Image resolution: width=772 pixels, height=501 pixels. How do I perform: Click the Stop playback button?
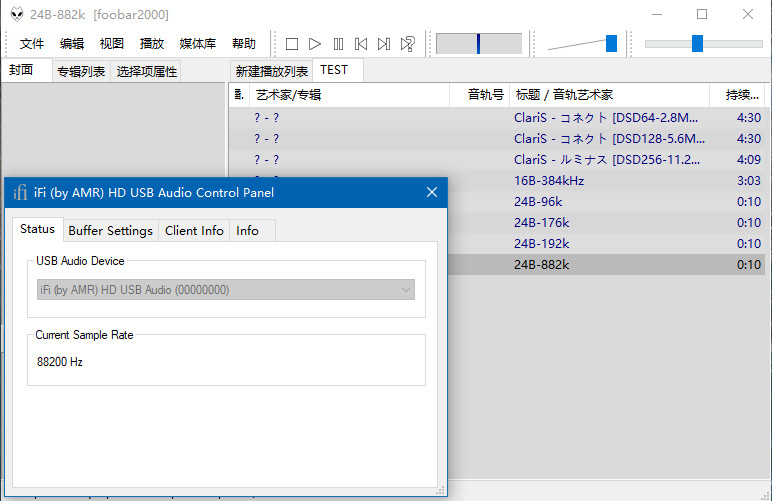tap(292, 44)
